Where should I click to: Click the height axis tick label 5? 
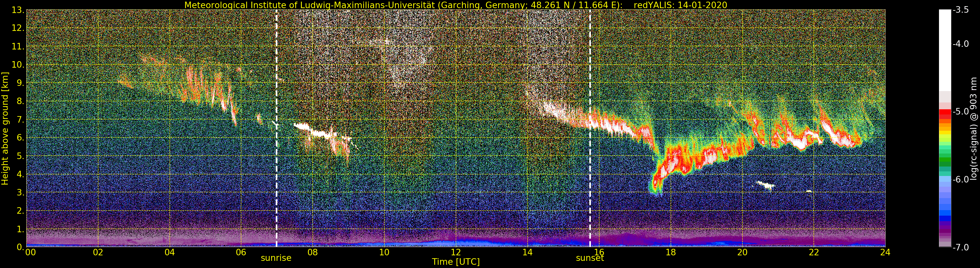click(x=21, y=156)
